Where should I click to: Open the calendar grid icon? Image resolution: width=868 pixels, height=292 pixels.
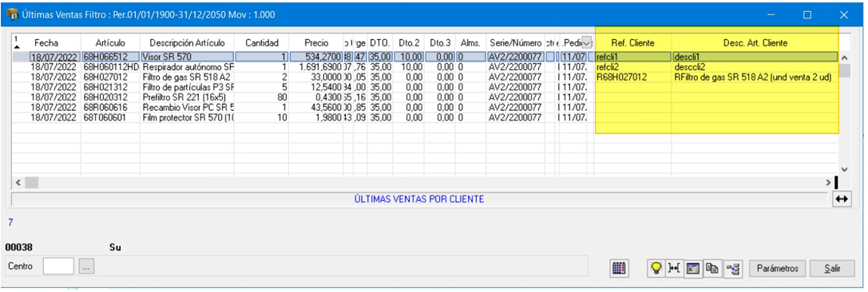click(x=619, y=268)
